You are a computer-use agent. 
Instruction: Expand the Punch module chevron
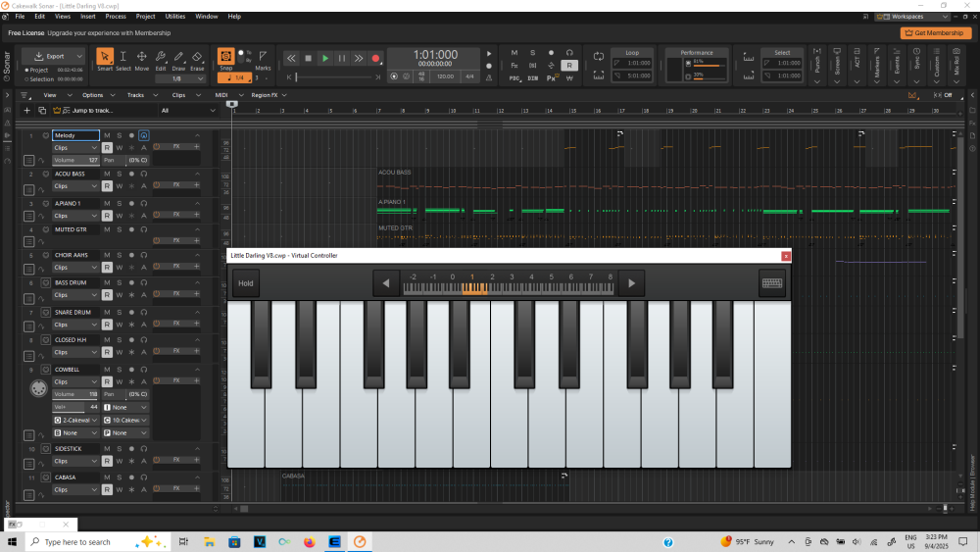click(x=817, y=81)
